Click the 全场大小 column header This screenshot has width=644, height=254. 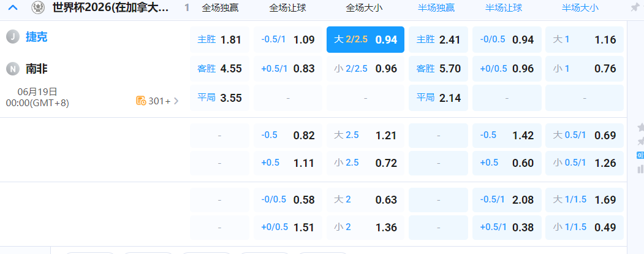point(365,8)
